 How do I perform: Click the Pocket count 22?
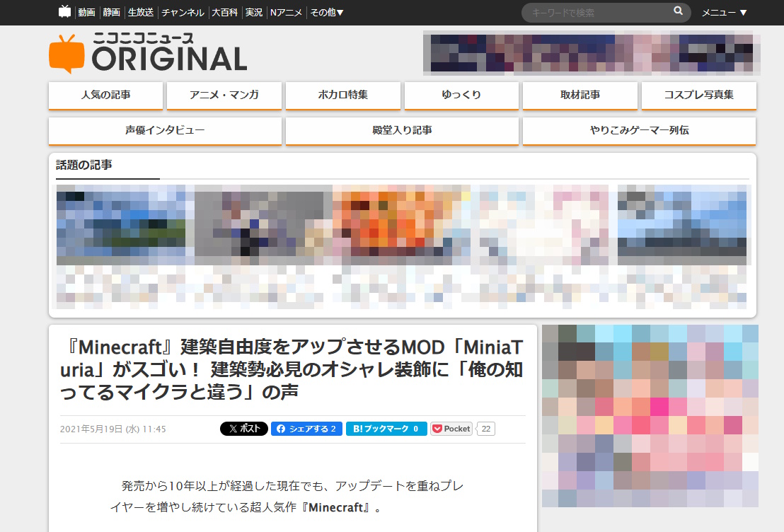pos(485,429)
